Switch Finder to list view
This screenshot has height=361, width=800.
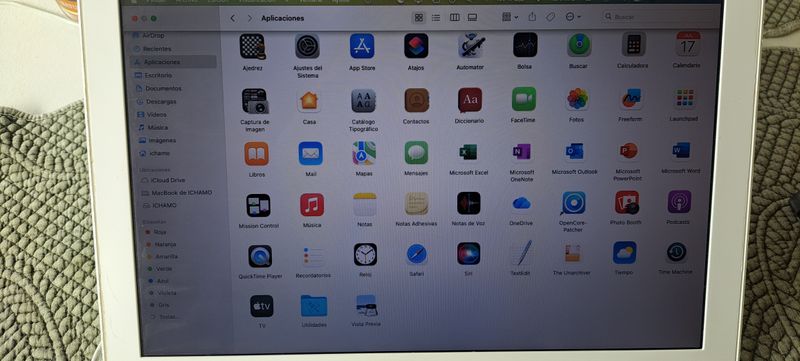[436, 18]
